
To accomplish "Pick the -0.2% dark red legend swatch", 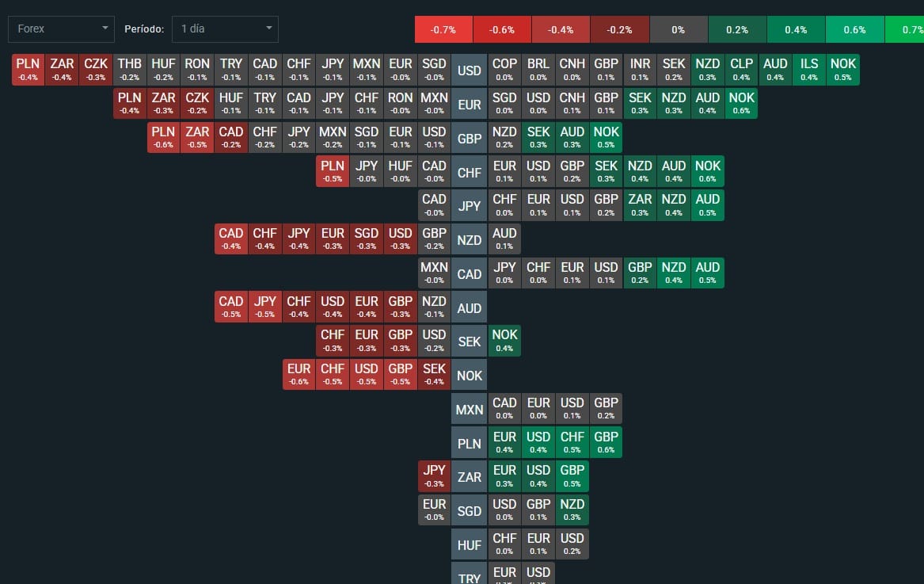I will (x=619, y=29).
